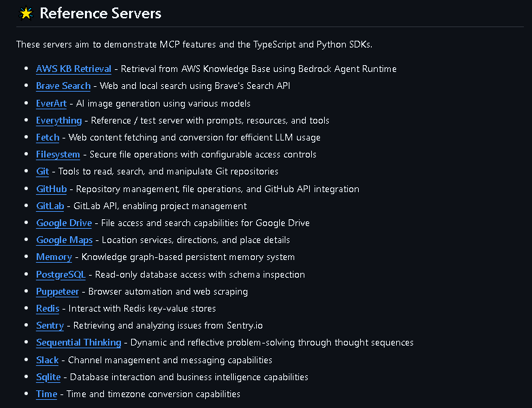Click the Redis server link
This screenshot has height=408, width=532.
(x=48, y=308)
